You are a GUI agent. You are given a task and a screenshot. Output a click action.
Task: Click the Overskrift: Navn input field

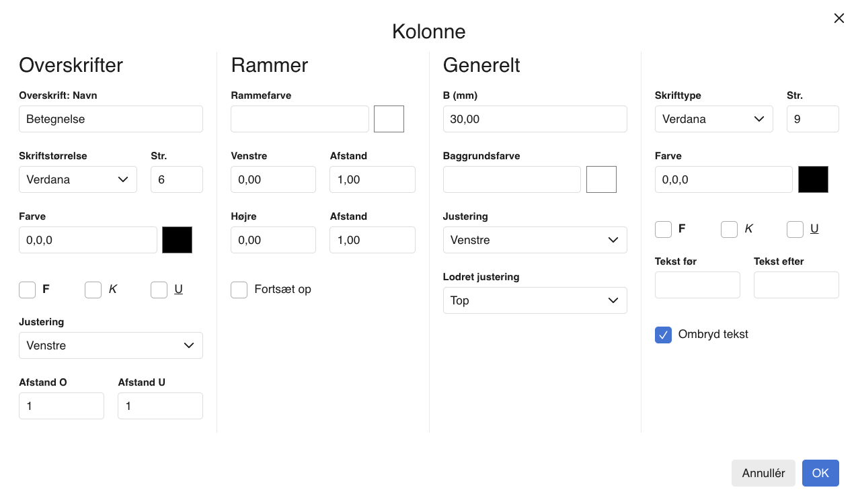110,119
